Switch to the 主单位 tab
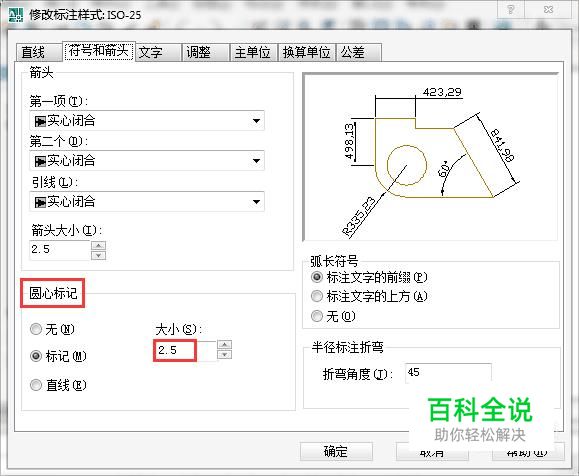Screen dimensions: 579x476 tap(253, 52)
